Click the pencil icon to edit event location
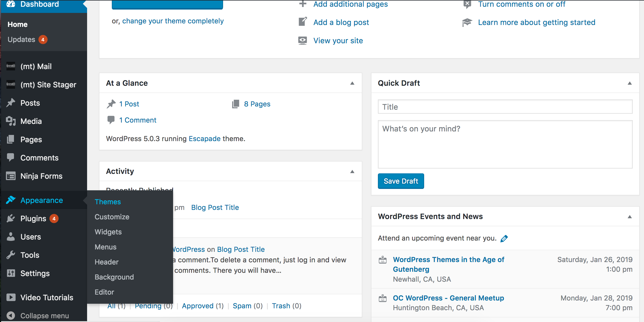 tap(504, 238)
